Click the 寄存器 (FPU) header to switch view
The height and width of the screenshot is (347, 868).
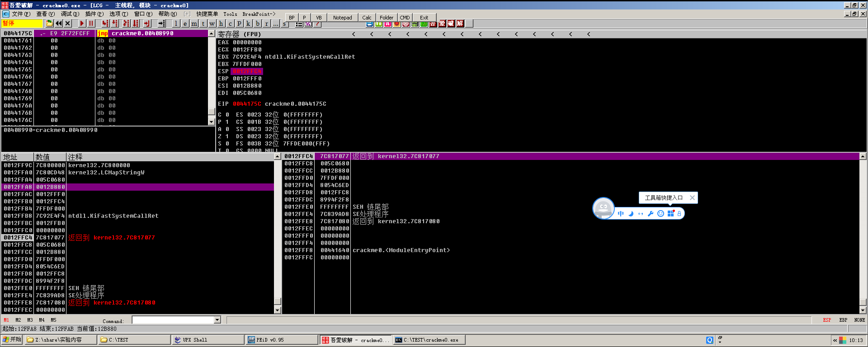point(240,34)
